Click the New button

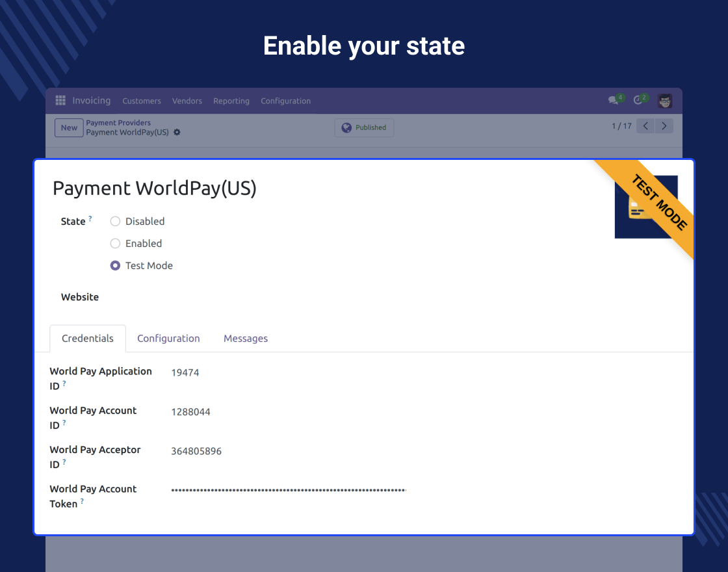point(69,127)
